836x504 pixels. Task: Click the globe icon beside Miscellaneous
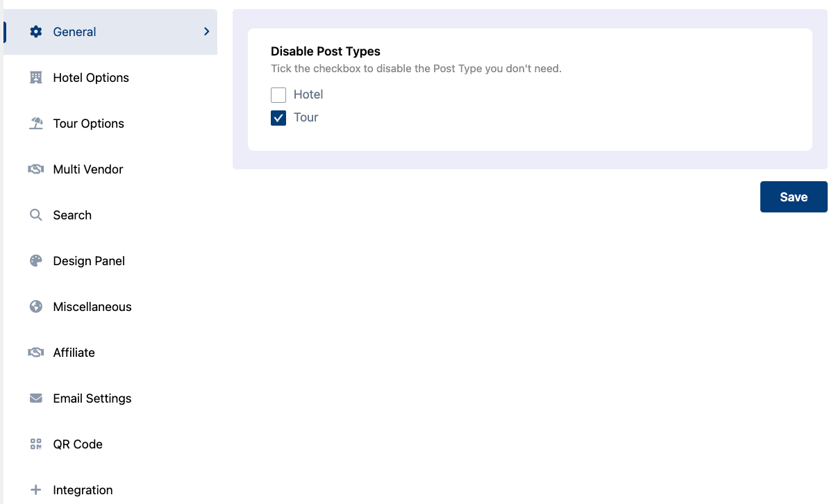coord(36,307)
